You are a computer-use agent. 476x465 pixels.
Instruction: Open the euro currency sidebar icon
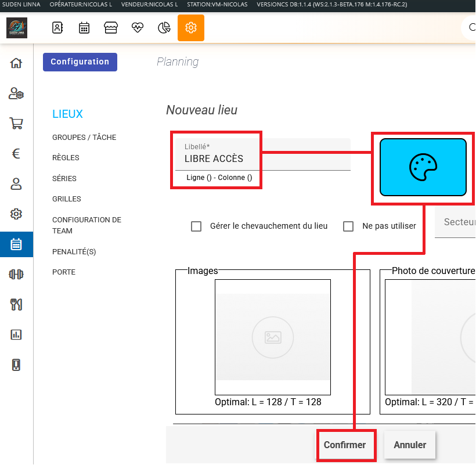pyautogui.click(x=16, y=154)
